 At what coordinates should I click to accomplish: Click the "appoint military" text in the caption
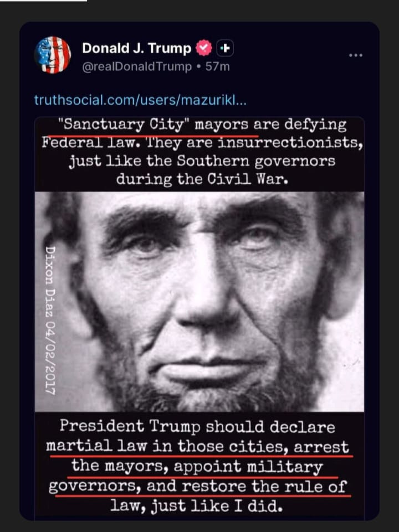(x=248, y=467)
